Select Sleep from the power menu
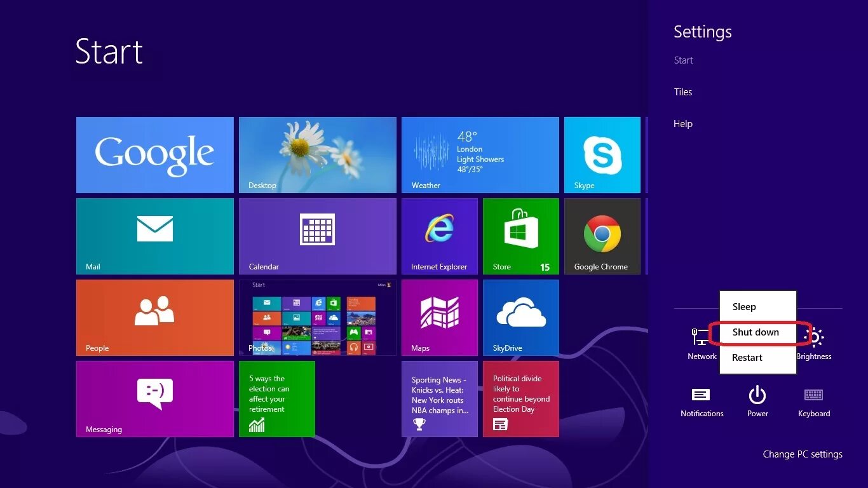 pyautogui.click(x=757, y=307)
